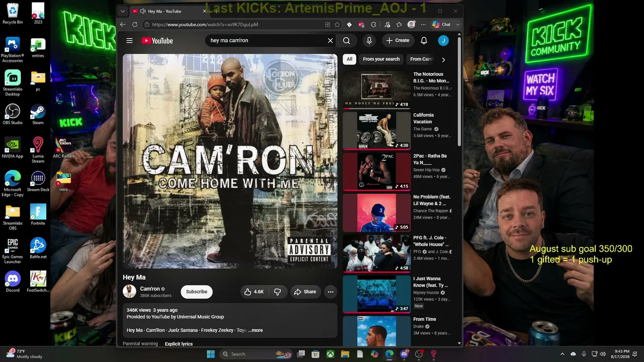Open browser settings and more menu
Viewport: 644px width, 362px height.
coord(423,24)
